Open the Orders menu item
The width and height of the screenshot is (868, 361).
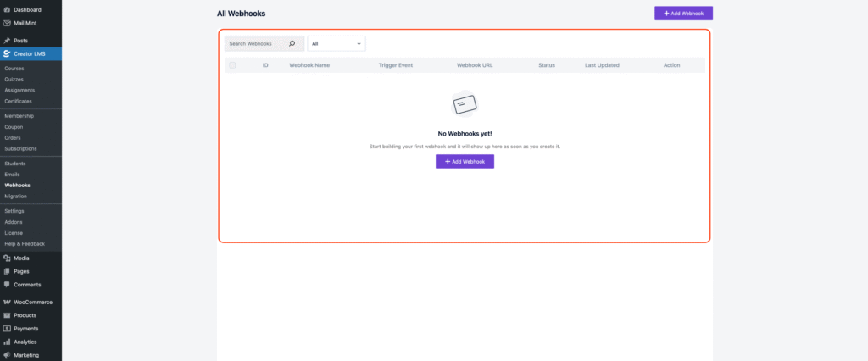[13, 138]
